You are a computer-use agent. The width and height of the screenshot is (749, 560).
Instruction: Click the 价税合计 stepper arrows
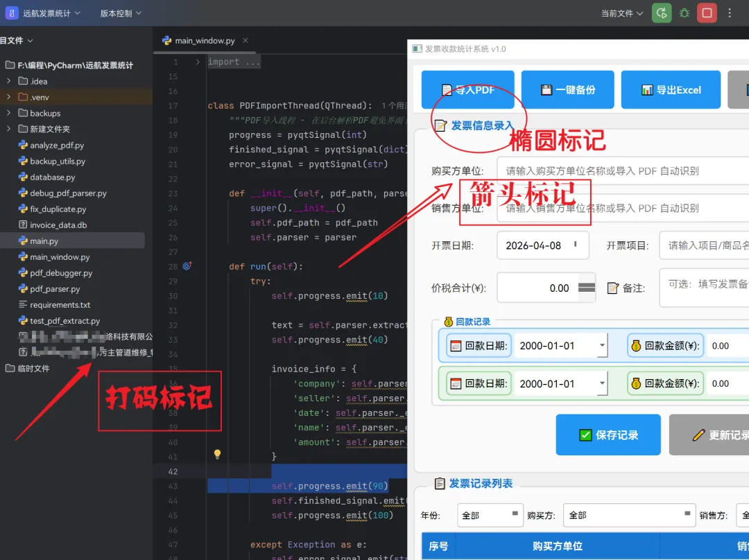[x=587, y=288]
